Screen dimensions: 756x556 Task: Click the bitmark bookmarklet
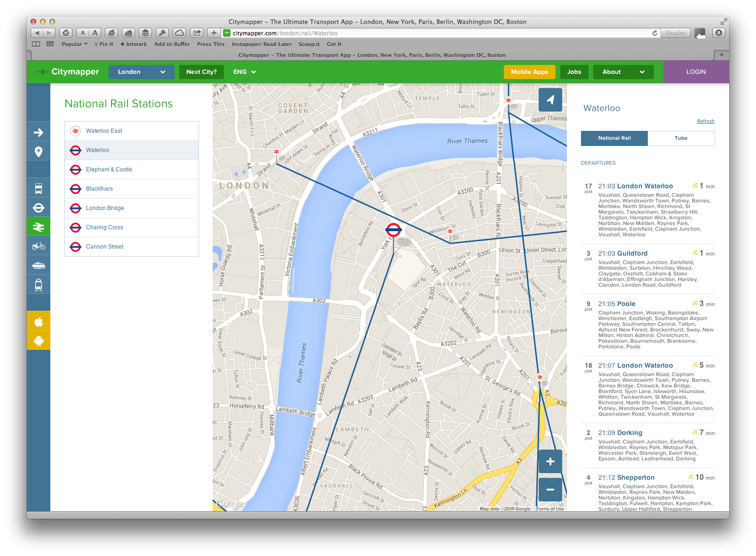(x=134, y=44)
